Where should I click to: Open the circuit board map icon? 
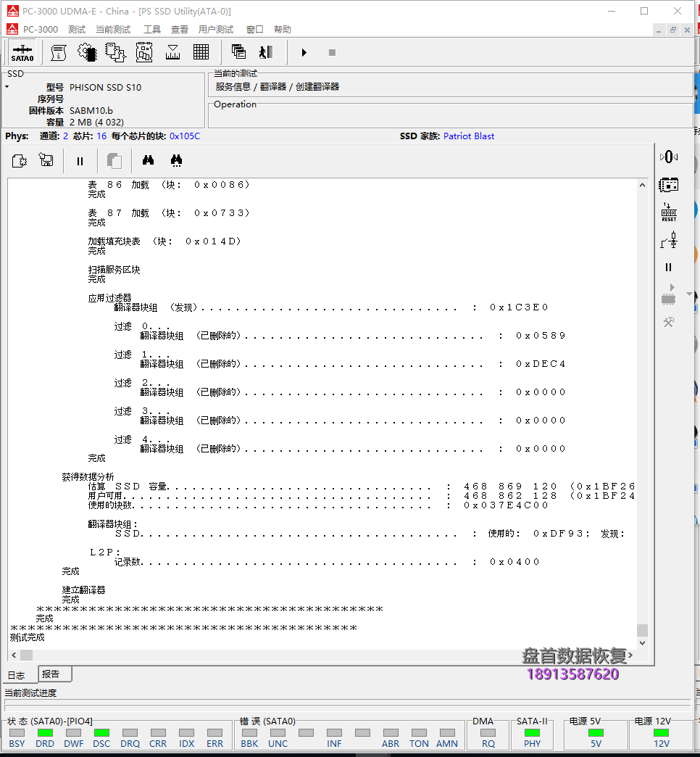tap(144, 53)
